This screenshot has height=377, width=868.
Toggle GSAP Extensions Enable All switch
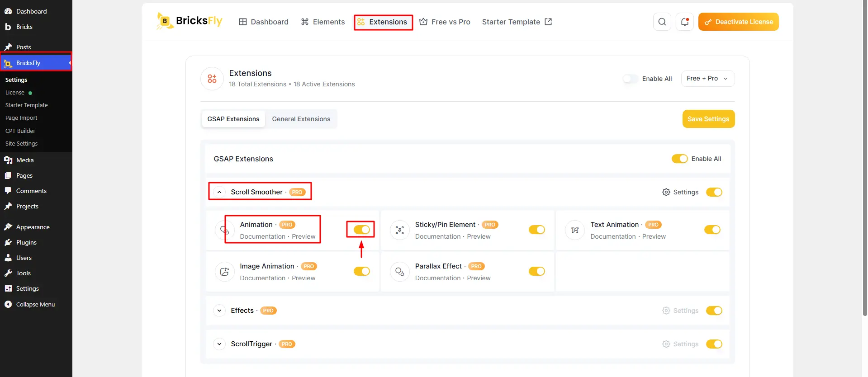coord(679,159)
